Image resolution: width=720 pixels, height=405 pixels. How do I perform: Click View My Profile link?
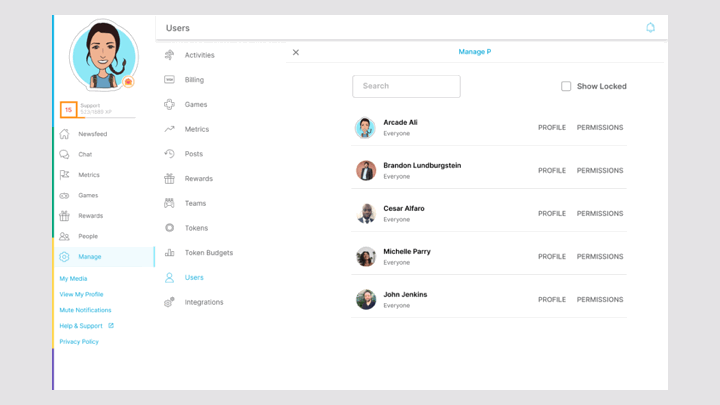(81, 294)
